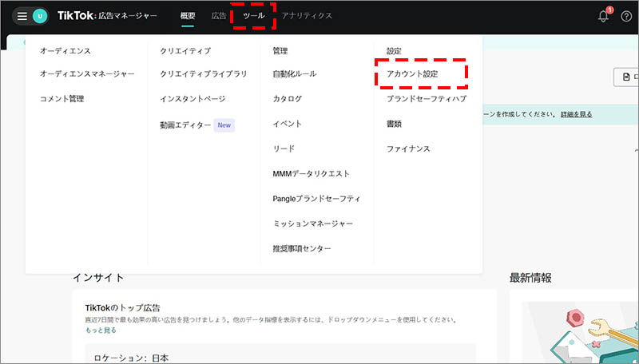This screenshot has width=639, height=364.
Task: Open the ツール menu
Action: [253, 16]
